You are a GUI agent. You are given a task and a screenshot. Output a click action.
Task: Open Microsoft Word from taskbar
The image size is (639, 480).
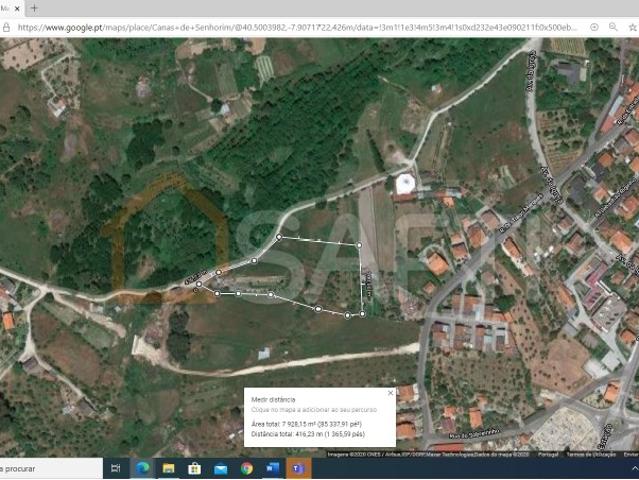273,469
